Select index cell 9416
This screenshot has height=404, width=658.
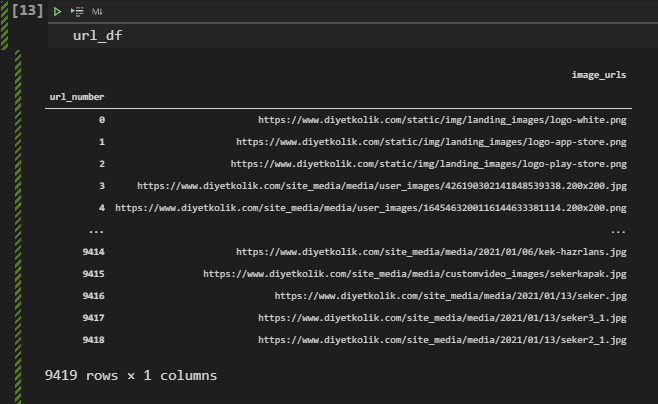click(94, 296)
